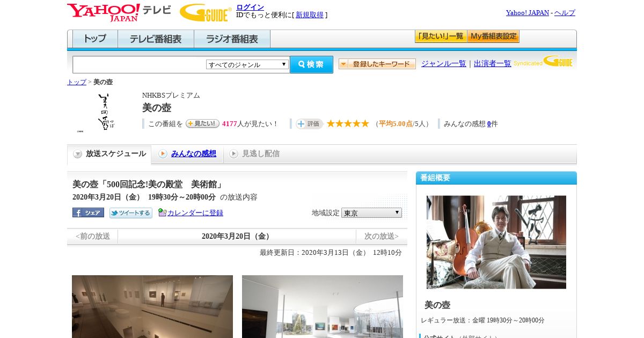Click play icon beside 見逃し配信 tab
The height and width of the screenshot is (338, 644).
coord(233,154)
